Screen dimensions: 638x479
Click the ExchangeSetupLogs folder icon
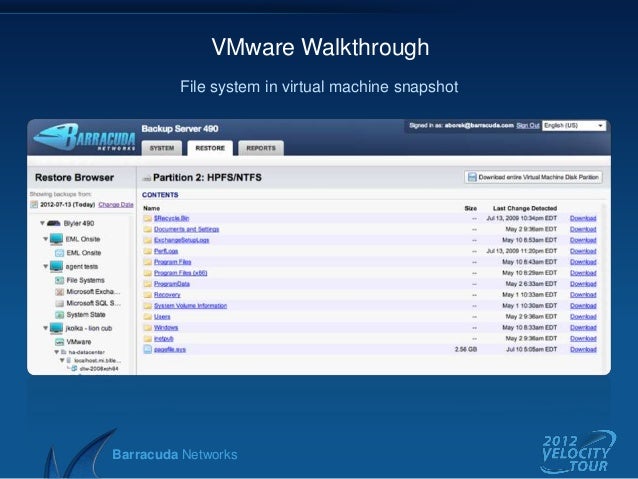[148, 241]
